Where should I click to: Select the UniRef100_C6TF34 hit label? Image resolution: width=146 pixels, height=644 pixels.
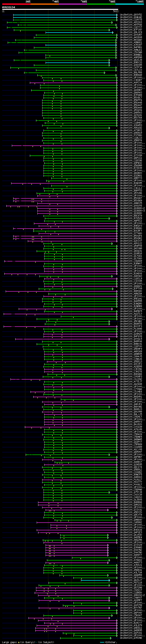tap(131, 67)
